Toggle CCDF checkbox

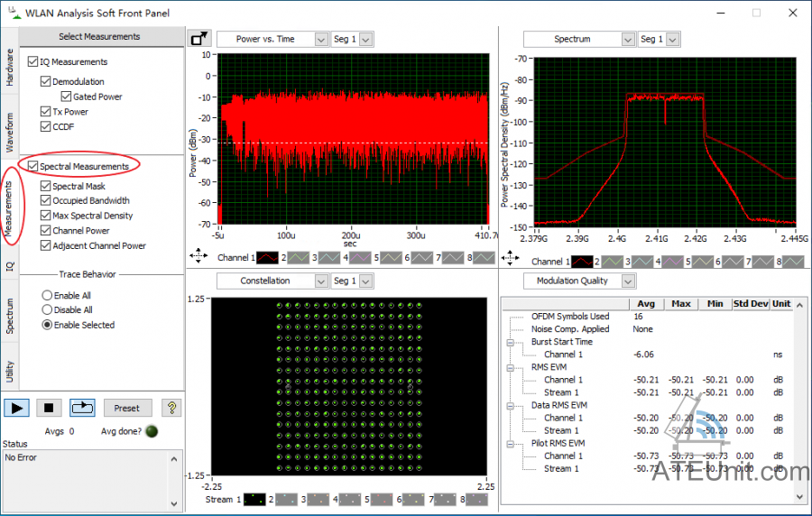(46, 126)
